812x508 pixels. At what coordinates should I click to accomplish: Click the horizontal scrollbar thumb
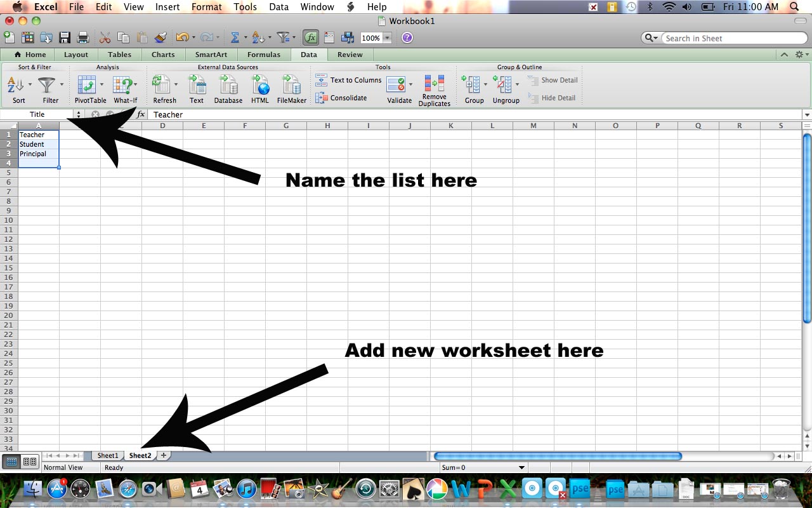[558, 456]
